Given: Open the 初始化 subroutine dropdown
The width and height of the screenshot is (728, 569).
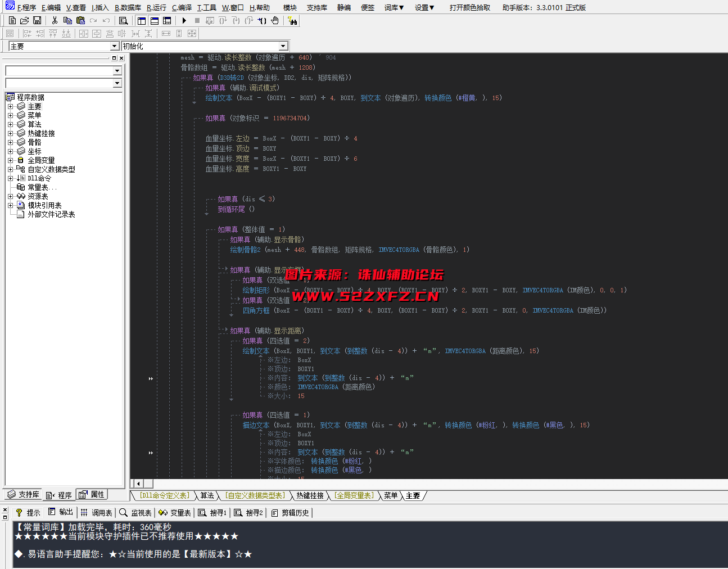Looking at the screenshot, I should click(283, 46).
